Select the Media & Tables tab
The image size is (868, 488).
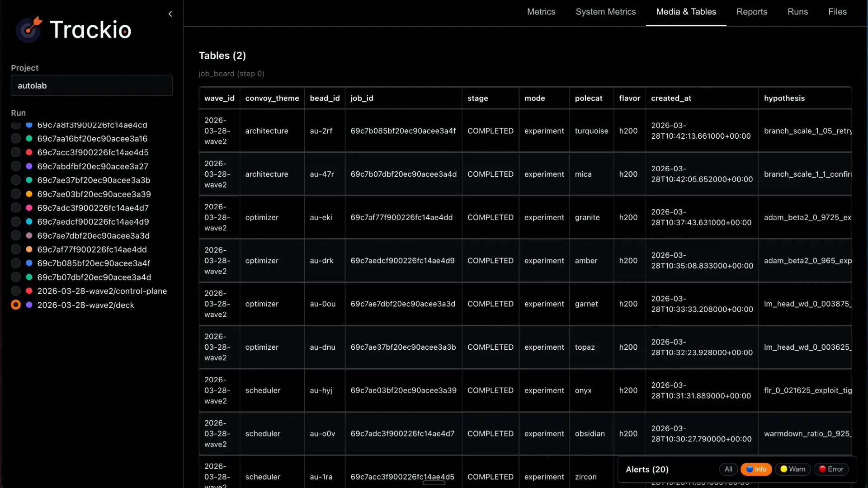(686, 12)
